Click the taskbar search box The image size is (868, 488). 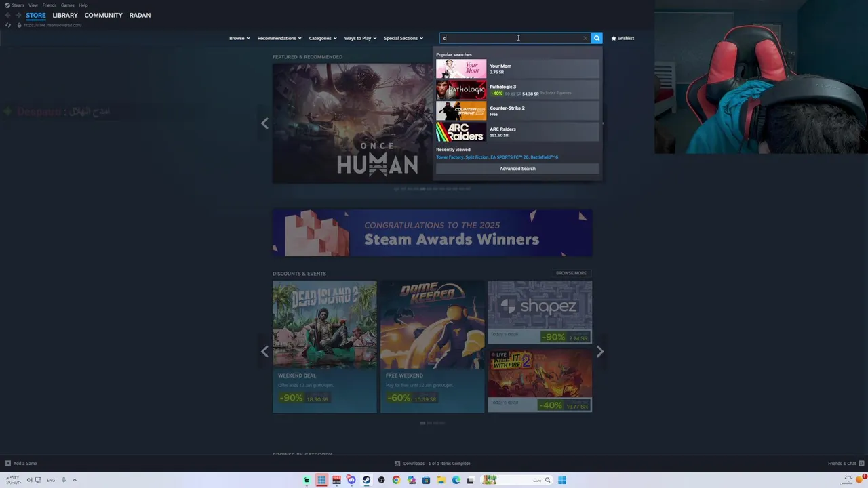tap(517, 480)
